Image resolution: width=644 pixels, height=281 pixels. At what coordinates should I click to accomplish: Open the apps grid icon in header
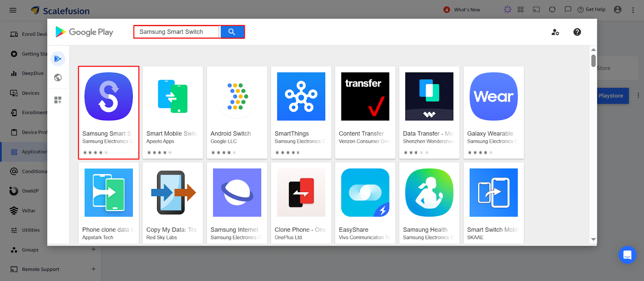520,9
